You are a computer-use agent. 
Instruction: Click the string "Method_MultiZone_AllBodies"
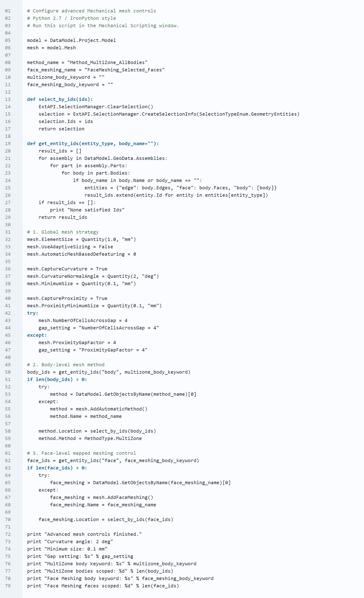107,63
